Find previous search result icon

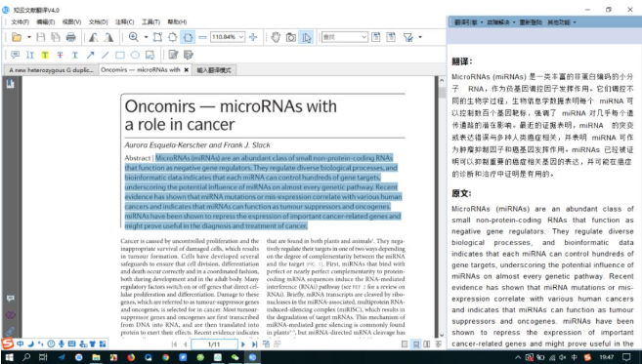pyautogui.click(x=376, y=37)
